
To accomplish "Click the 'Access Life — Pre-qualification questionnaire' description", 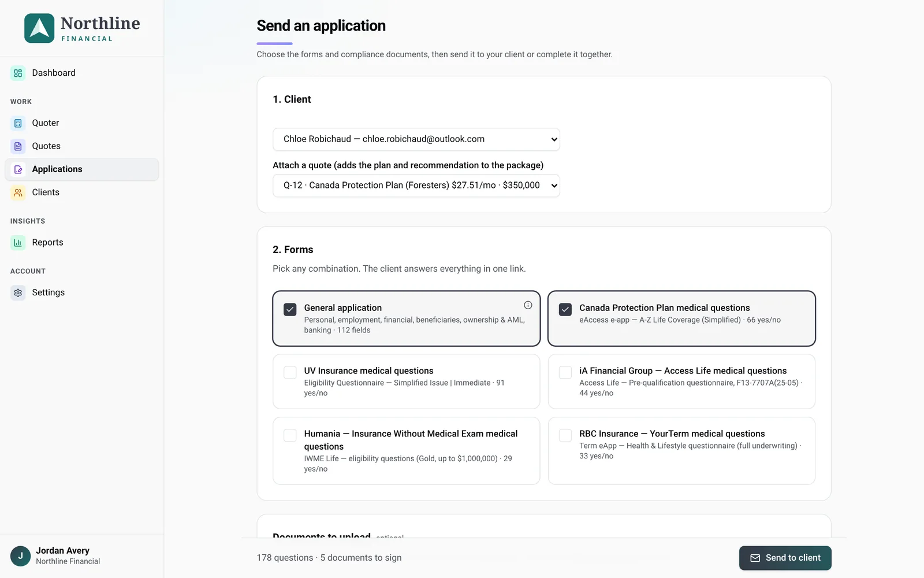I will 691,388.
